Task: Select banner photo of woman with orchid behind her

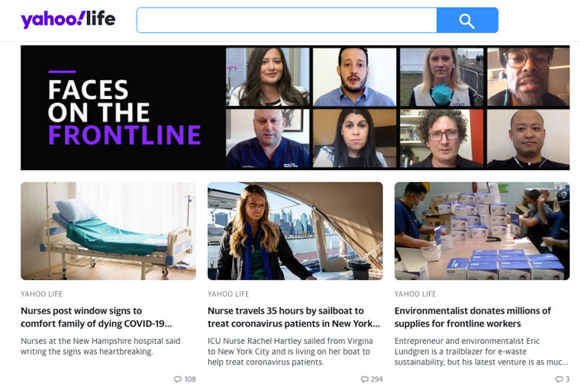Action: point(267,77)
